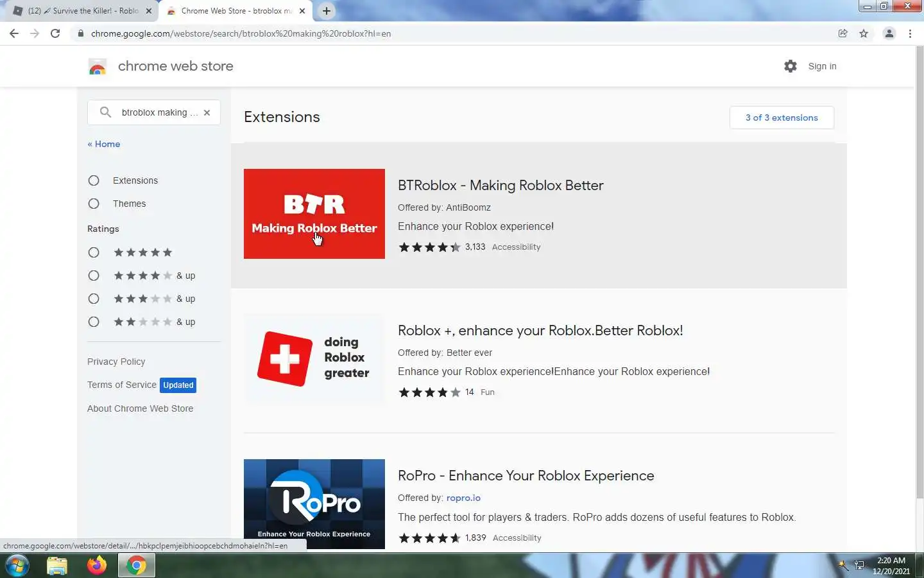Select three stars & up filter

[94, 299]
